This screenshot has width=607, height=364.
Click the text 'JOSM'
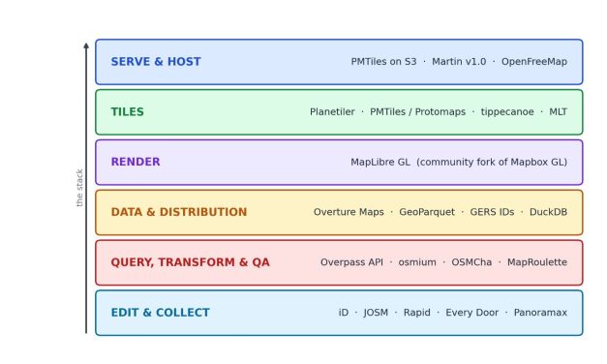click(x=376, y=313)
